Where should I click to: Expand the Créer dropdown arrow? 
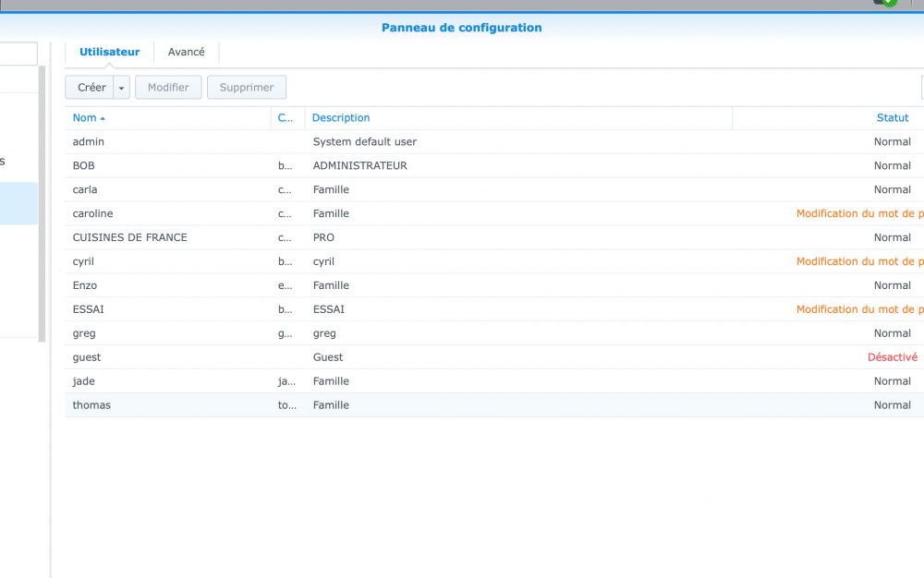(121, 88)
